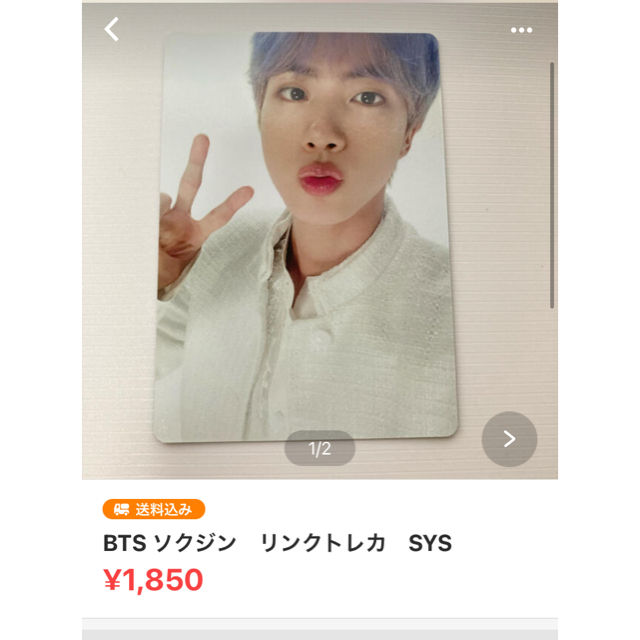The height and width of the screenshot is (640, 640).
Task: Click ソクジン in the listing title
Action: coord(196,543)
